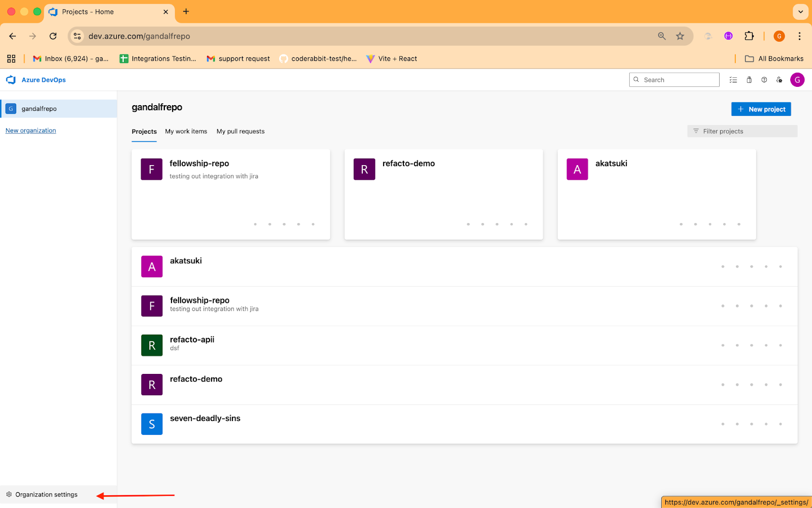
Task: Go back with the browser back arrow
Action: click(x=13, y=36)
